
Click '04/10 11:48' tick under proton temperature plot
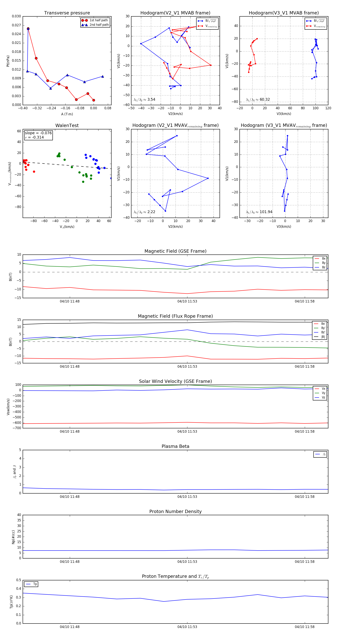point(70,627)
